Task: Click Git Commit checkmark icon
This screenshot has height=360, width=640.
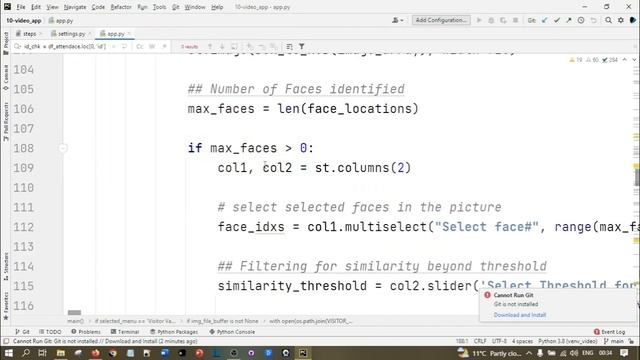Action: pos(557,20)
